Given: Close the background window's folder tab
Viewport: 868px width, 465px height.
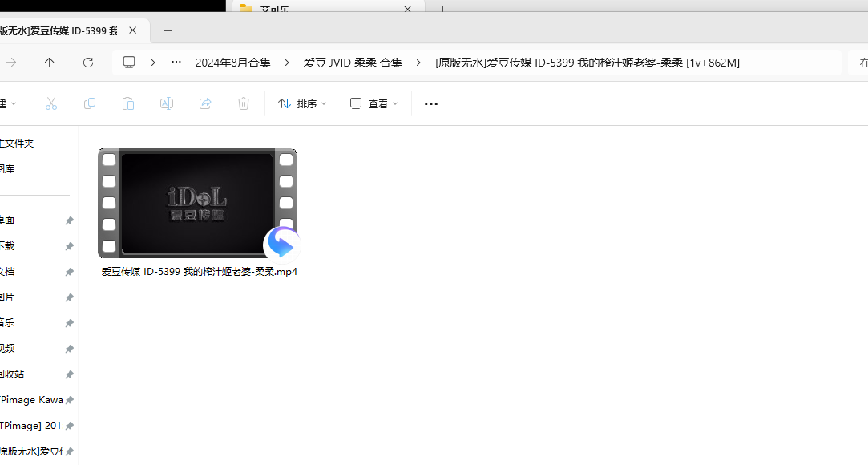Looking at the screenshot, I should pyautogui.click(x=408, y=8).
